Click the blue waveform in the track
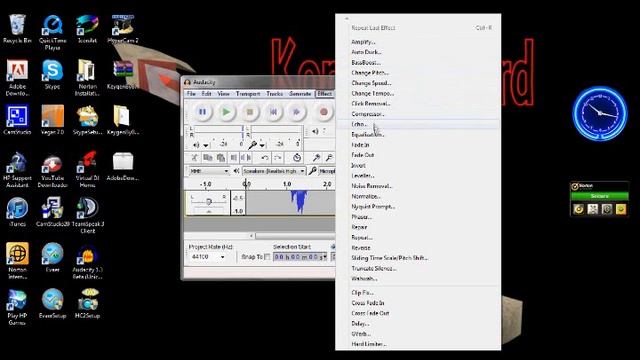Screen dimensions: 640x360 pyautogui.click(x=299, y=202)
